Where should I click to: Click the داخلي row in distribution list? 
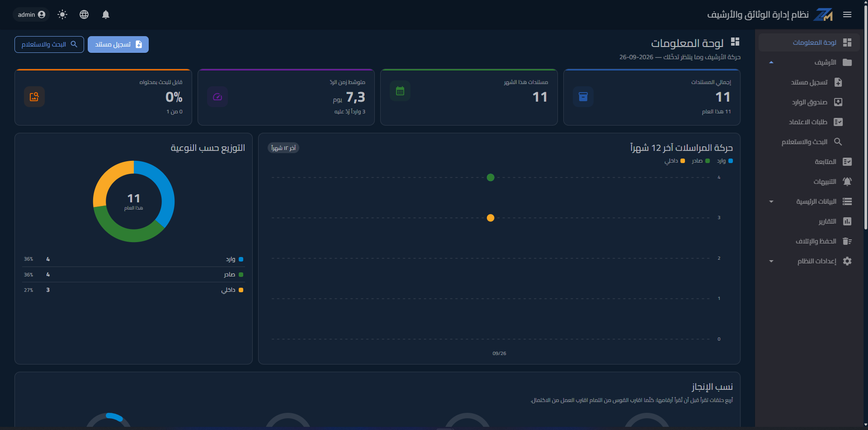[x=133, y=290]
